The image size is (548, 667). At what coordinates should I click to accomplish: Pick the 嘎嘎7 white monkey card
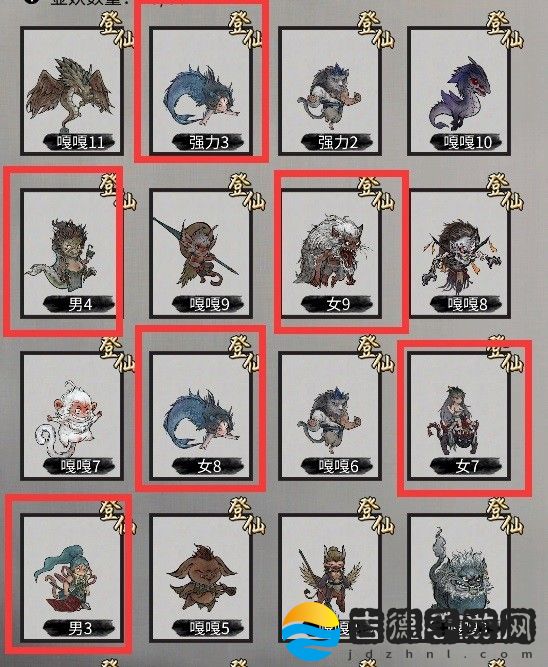tap(72, 416)
